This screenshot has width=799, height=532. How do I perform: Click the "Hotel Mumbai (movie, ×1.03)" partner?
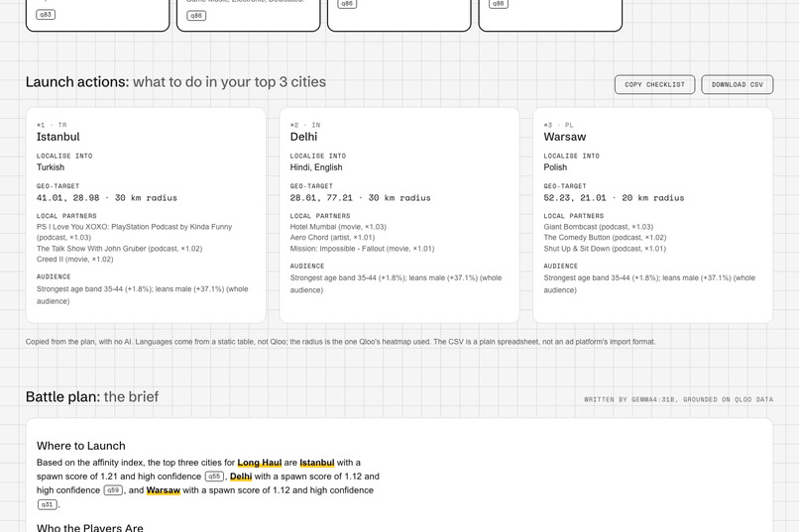(x=338, y=227)
